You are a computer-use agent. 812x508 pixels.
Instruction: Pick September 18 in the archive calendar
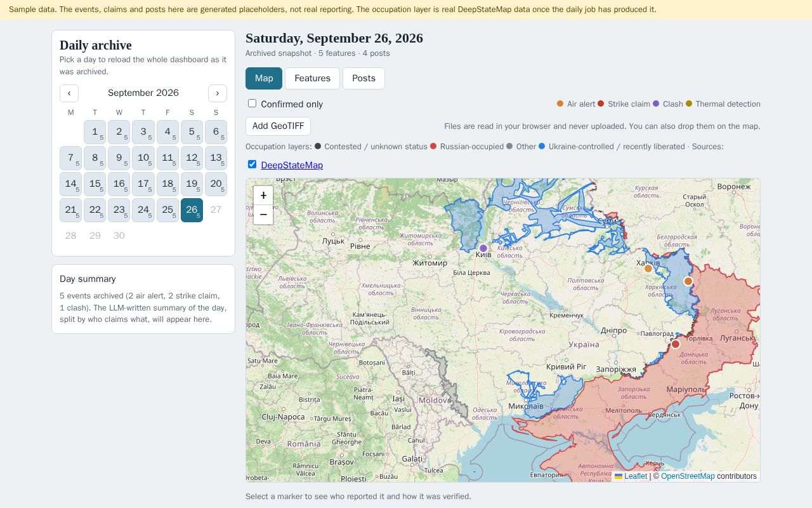tap(167, 184)
